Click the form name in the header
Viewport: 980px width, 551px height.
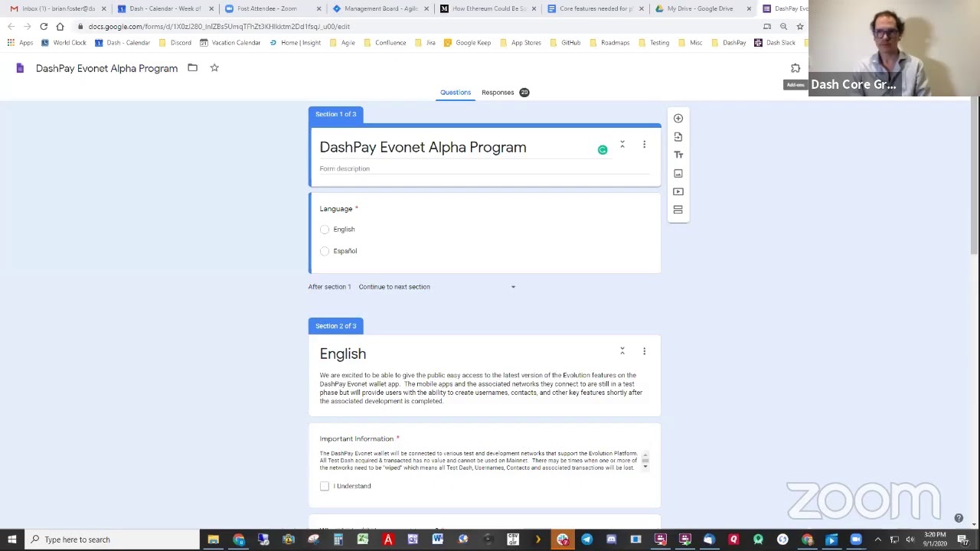pyautogui.click(x=106, y=69)
